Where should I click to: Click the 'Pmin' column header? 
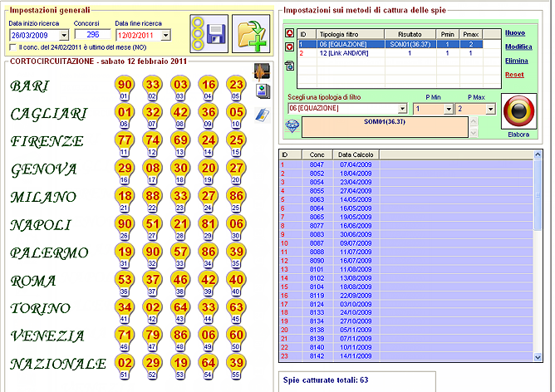pos(447,34)
